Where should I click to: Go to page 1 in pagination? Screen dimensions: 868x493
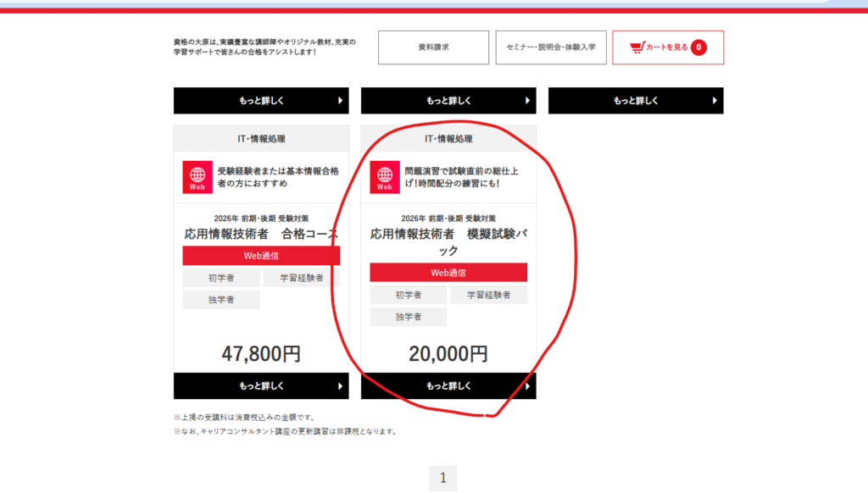coord(442,479)
